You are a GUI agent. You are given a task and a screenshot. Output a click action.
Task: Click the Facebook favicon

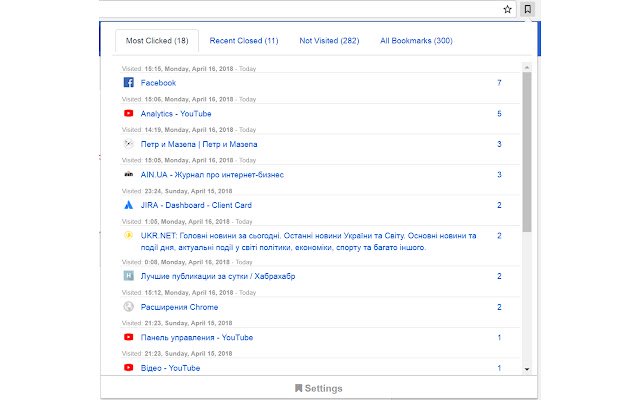coord(129,82)
